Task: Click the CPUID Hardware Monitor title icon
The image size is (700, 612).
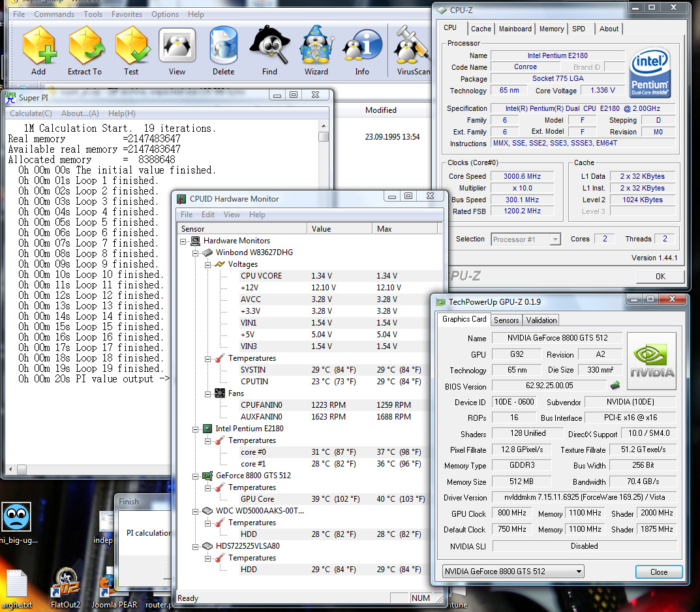Action: pos(181,198)
